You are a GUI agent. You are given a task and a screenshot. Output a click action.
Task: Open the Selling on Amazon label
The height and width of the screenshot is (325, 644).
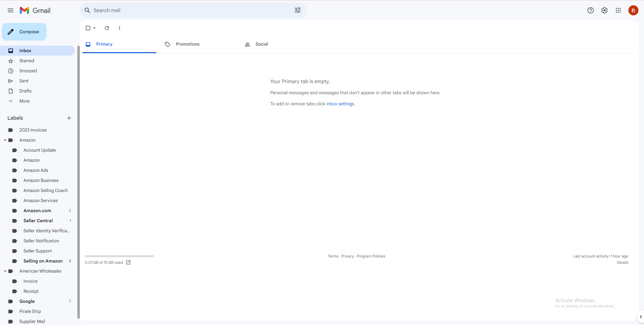[x=38, y=261]
